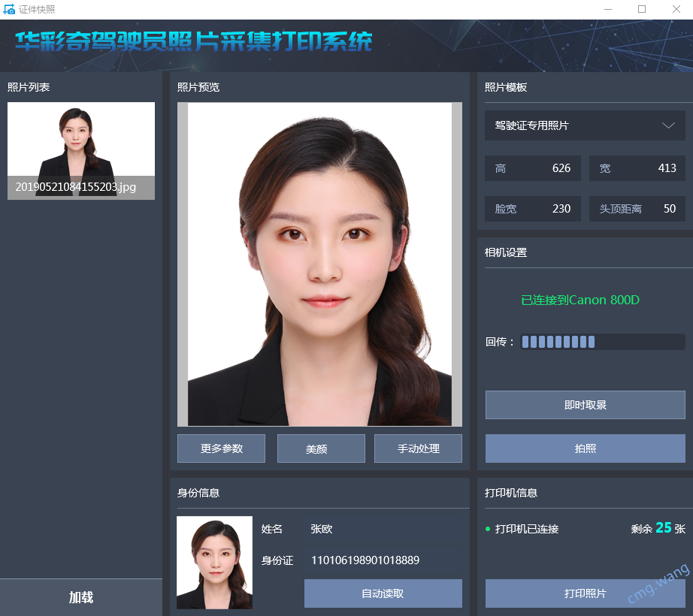The image size is (693, 616).
Task: Select the 脸宽 face width field
Action: point(532,209)
